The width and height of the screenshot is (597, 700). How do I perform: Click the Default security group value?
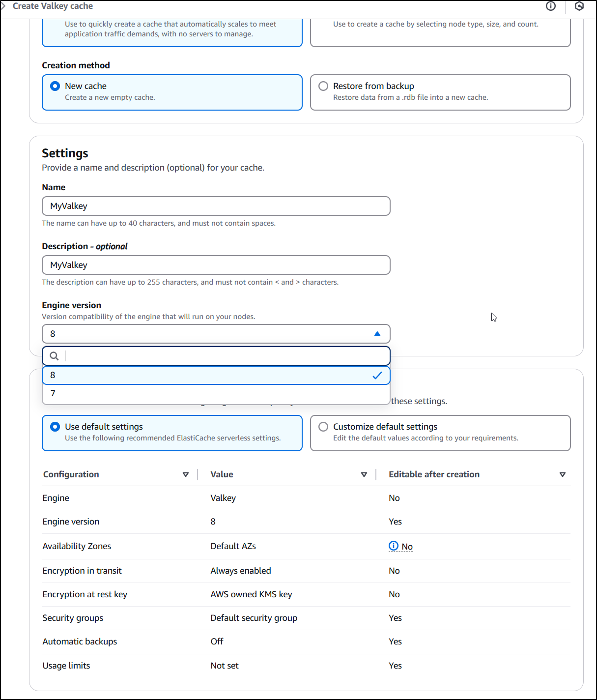[x=254, y=618]
